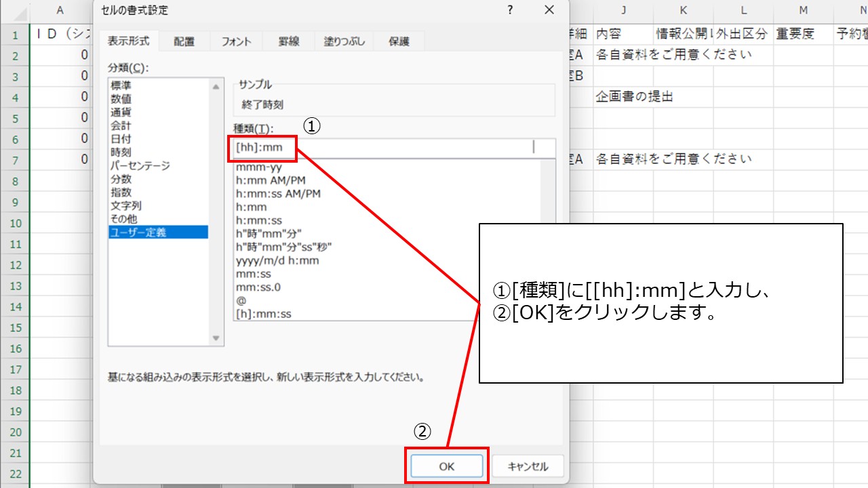Click the help question mark in the dialog title bar
Screen dimensions: 868x488
coord(510,9)
